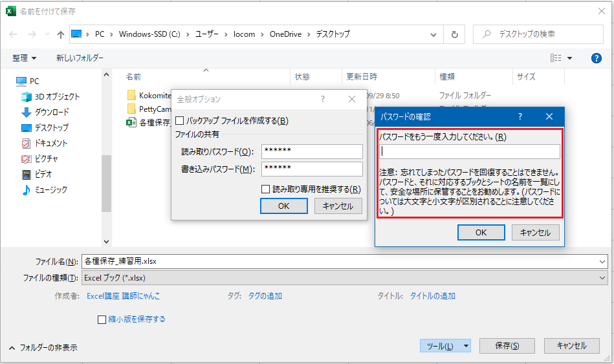Click the PC icon in address bar
The image size is (614, 364).
[76, 34]
